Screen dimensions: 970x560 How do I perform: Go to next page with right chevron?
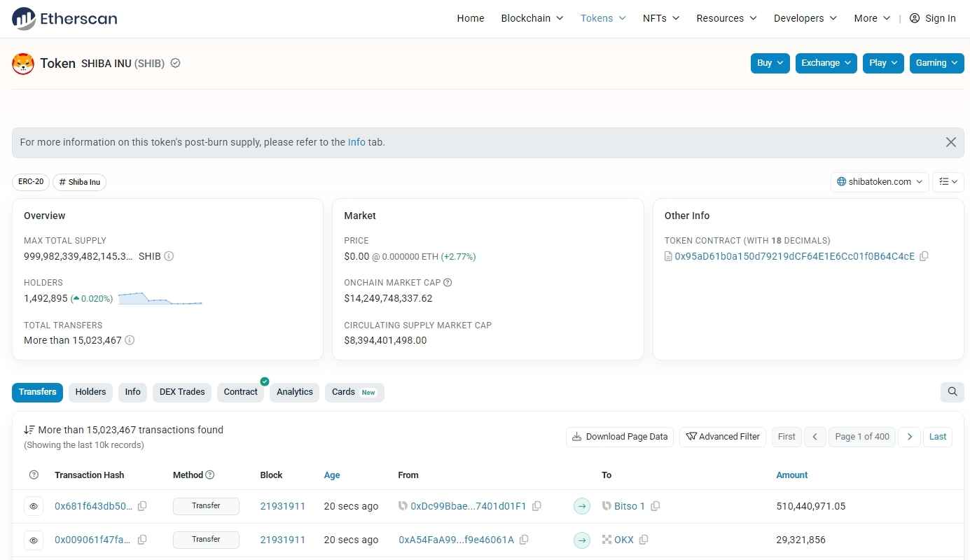point(909,437)
